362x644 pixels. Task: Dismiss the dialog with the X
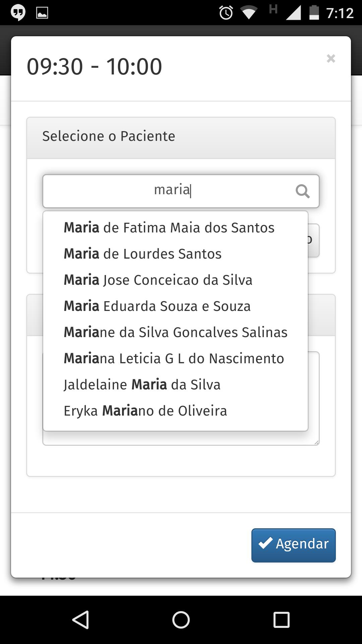[x=331, y=59]
